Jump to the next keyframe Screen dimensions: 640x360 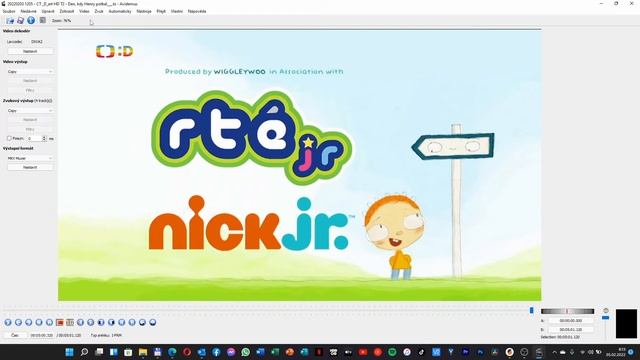(49, 322)
